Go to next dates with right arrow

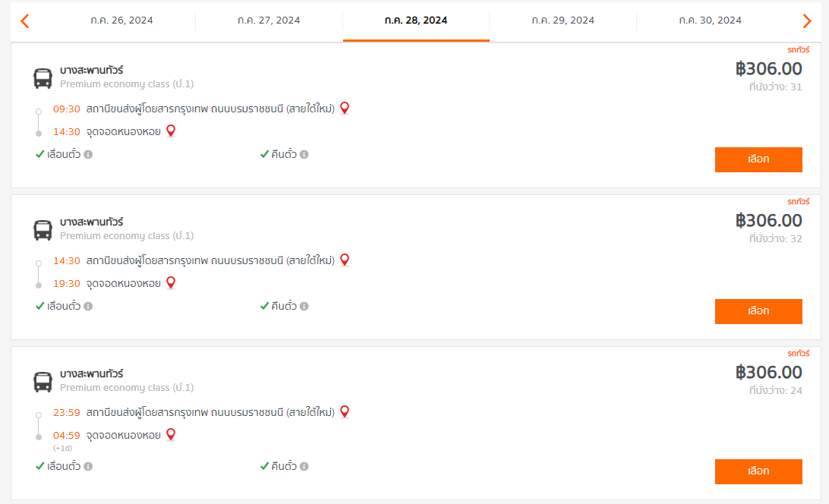807,21
